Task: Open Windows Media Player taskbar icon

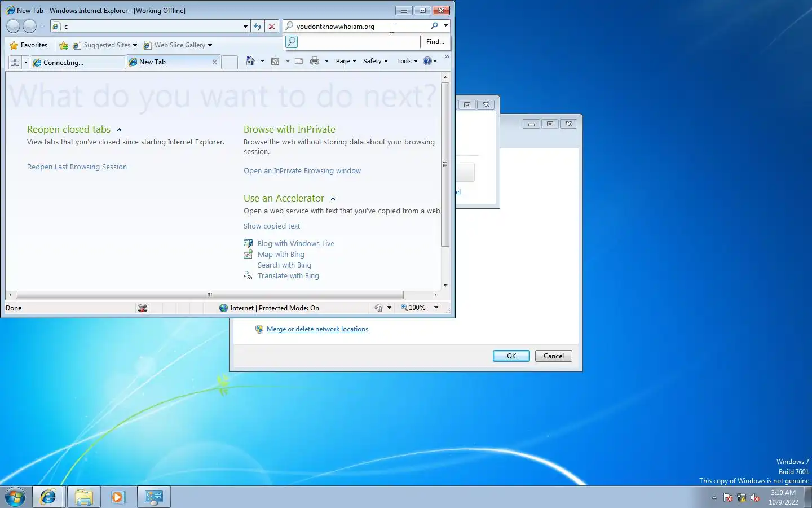Action: (x=118, y=497)
